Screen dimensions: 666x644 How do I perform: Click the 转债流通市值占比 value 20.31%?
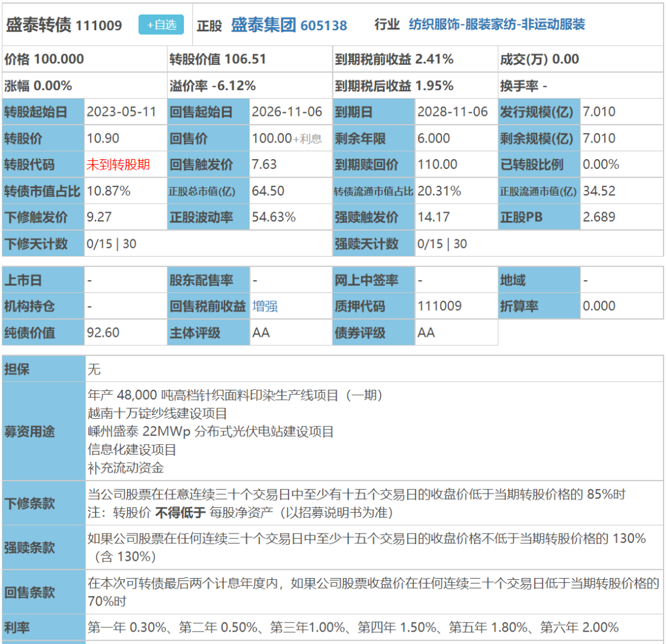439,191
